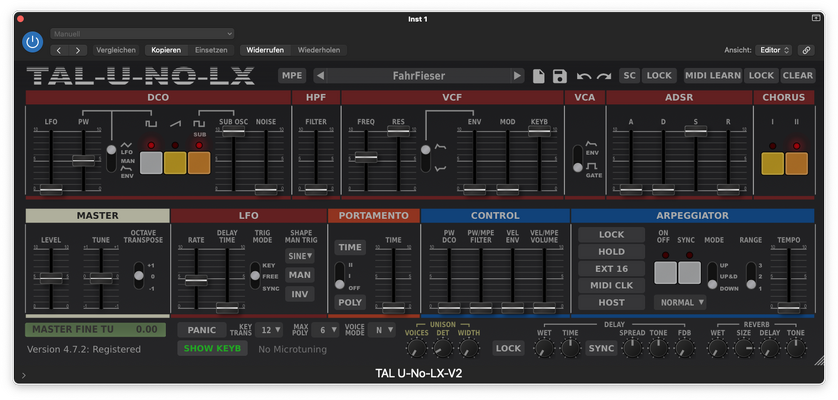Toggle the DCO sawtooth wave yellow button
This screenshot has width=838, height=400.
pos(175,163)
